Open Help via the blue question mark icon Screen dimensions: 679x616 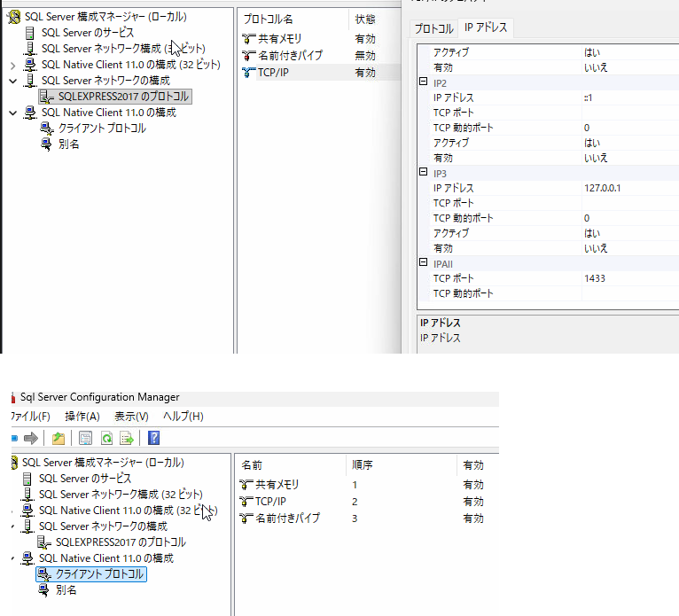(x=153, y=438)
